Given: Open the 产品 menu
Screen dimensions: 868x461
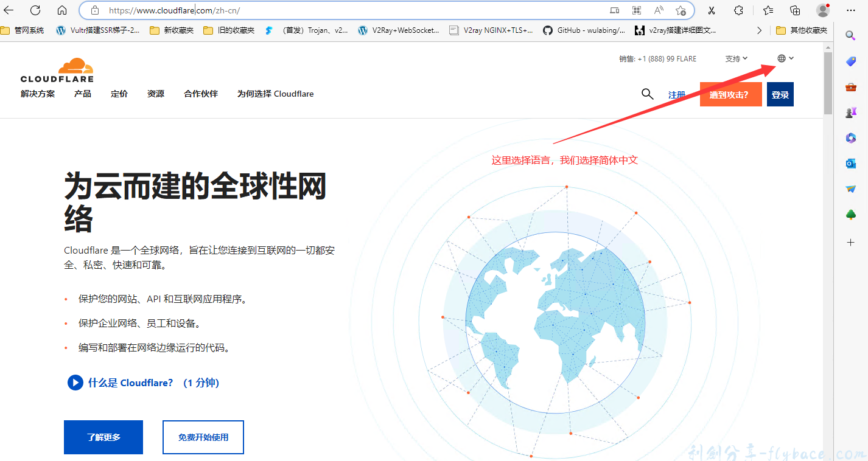Looking at the screenshot, I should coord(83,94).
